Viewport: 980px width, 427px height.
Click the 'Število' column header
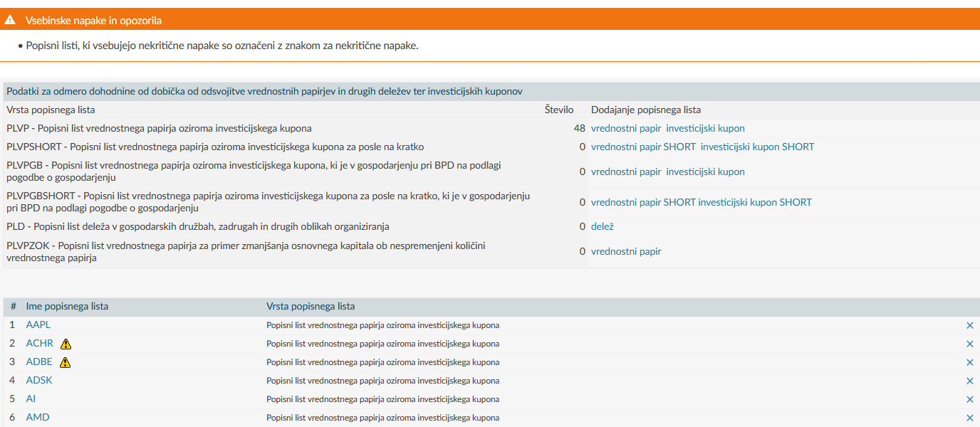point(559,110)
